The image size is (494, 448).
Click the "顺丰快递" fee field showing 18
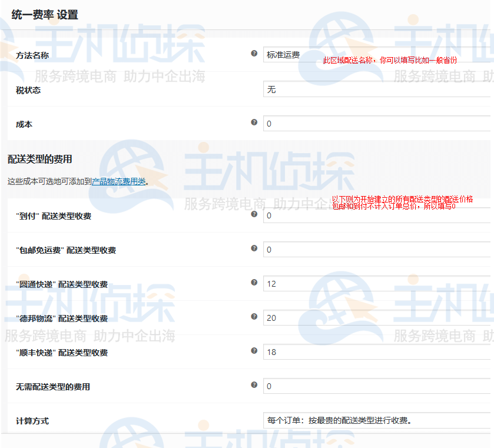tap(377, 352)
